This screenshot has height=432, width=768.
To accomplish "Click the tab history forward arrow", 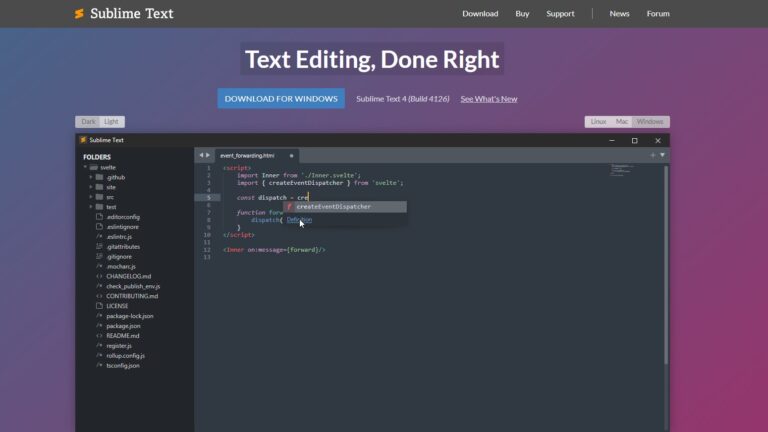I will [x=207, y=155].
